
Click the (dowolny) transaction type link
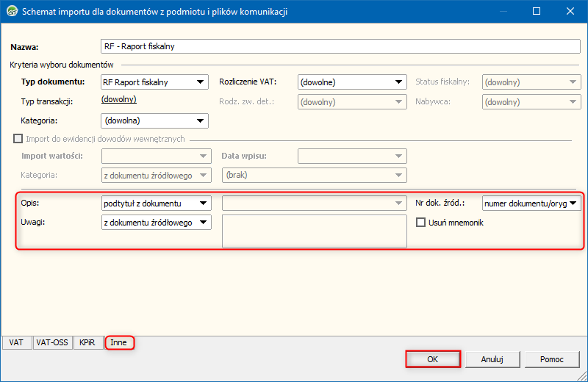(118, 100)
